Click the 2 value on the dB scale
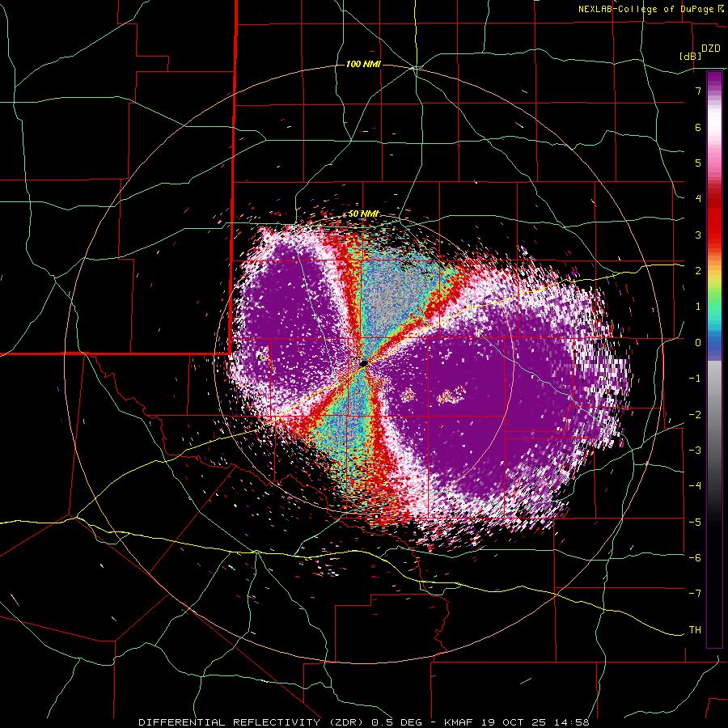728x728 pixels. (698, 271)
